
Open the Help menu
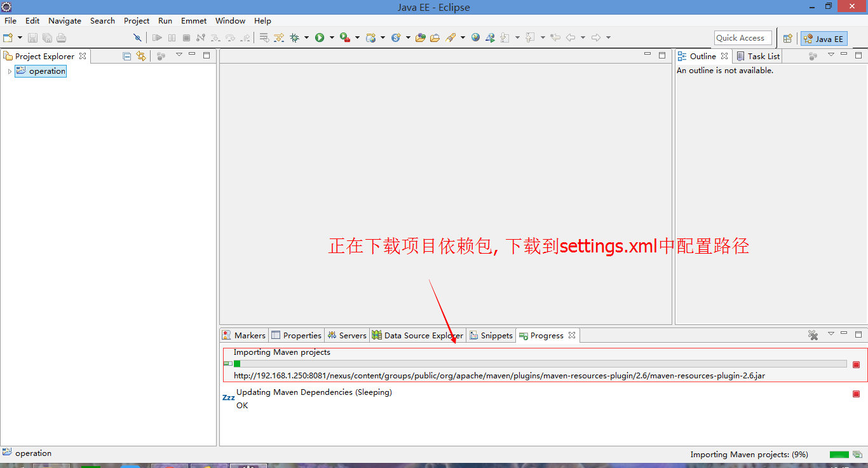pyautogui.click(x=262, y=21)
